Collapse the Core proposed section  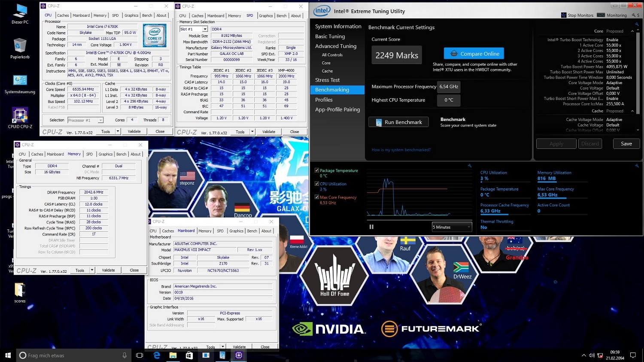(x=632, y=31)
